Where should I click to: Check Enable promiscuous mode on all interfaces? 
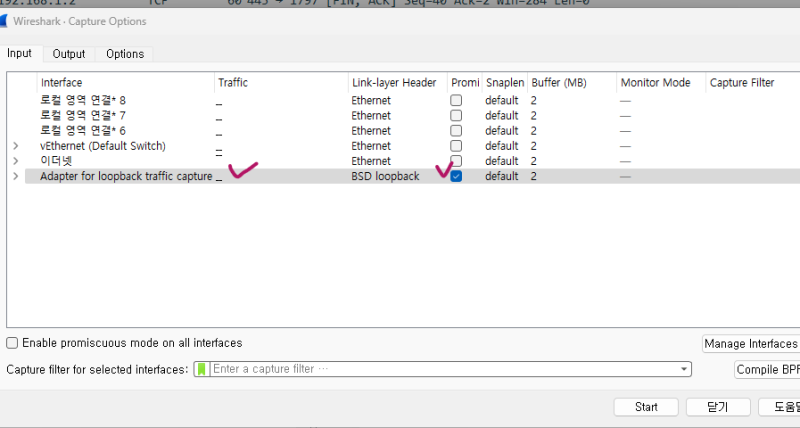click(12, 343)
